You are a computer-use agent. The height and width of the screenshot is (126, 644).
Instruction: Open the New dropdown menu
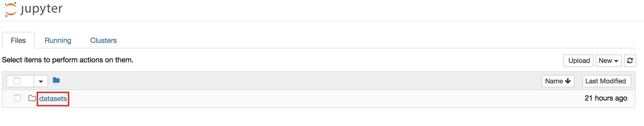pyautogui.click(x=608, y=61)
